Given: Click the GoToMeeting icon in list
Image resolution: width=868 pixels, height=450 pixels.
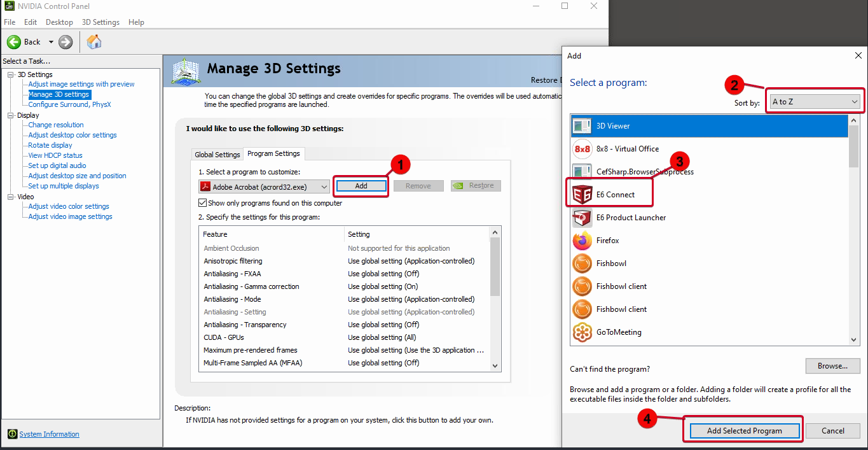Looking at the screenshot, I should [x=582, y=332].
